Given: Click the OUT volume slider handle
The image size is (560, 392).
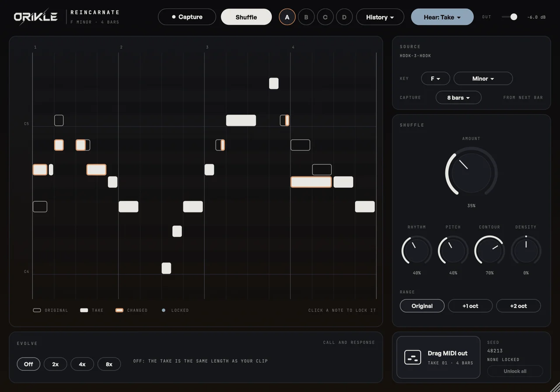Looking at the screenshot, I should (514, 17).
